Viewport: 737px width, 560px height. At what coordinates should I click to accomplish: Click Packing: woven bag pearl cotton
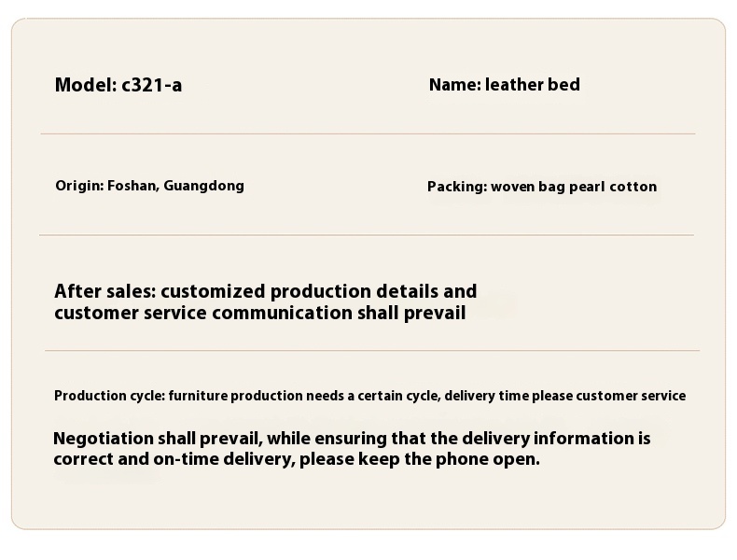point(542,187)
